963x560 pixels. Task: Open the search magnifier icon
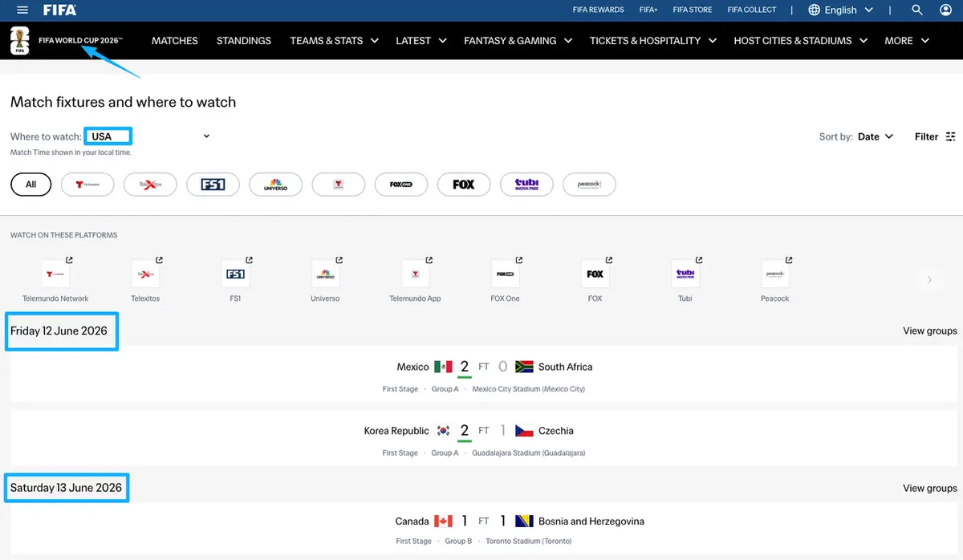point(917,10)
